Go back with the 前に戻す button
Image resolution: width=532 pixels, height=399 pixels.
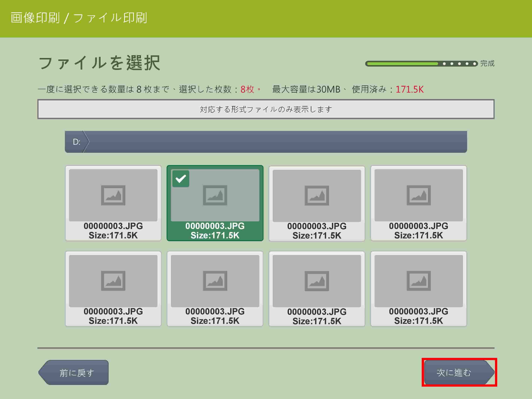pos(73,372)
